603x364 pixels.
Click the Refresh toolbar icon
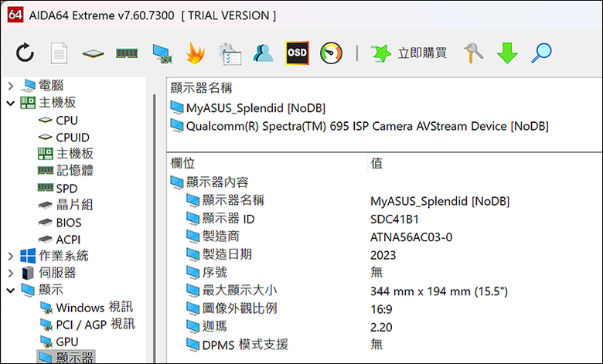(x=25, y=53)
